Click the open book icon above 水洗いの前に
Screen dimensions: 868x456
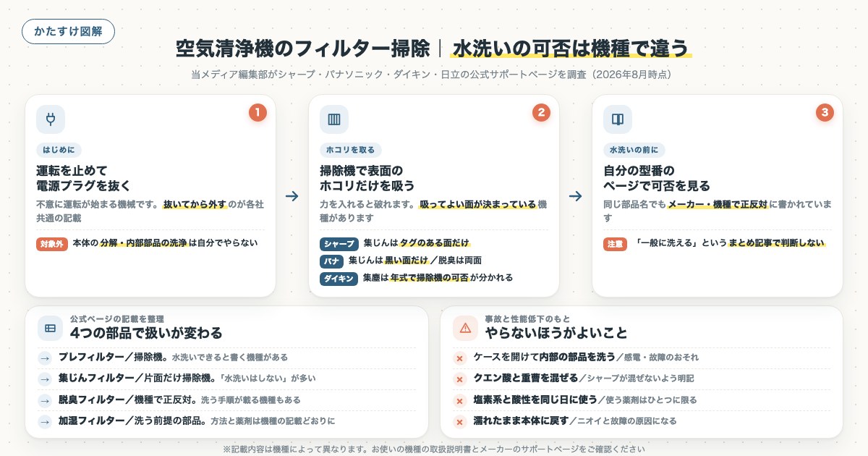pyautogui.click(x=618, y=120)
